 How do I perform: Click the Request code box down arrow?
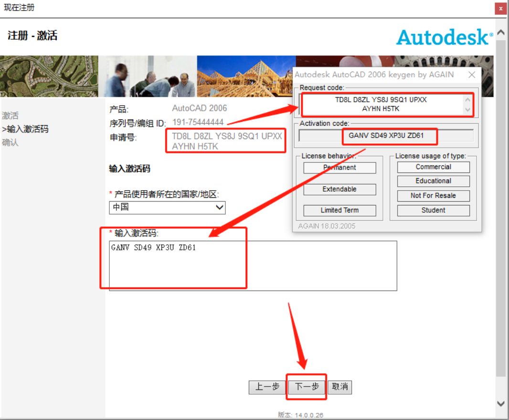tap(467, 109)
